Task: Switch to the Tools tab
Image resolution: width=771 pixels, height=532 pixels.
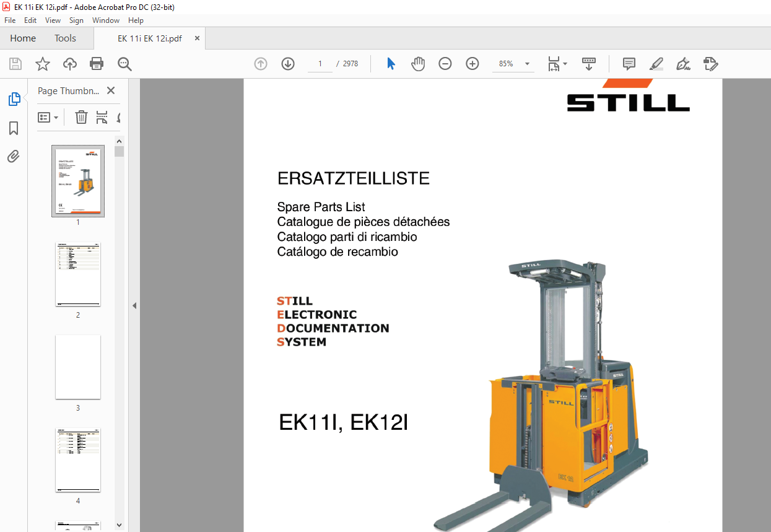Action: (65, 38)
